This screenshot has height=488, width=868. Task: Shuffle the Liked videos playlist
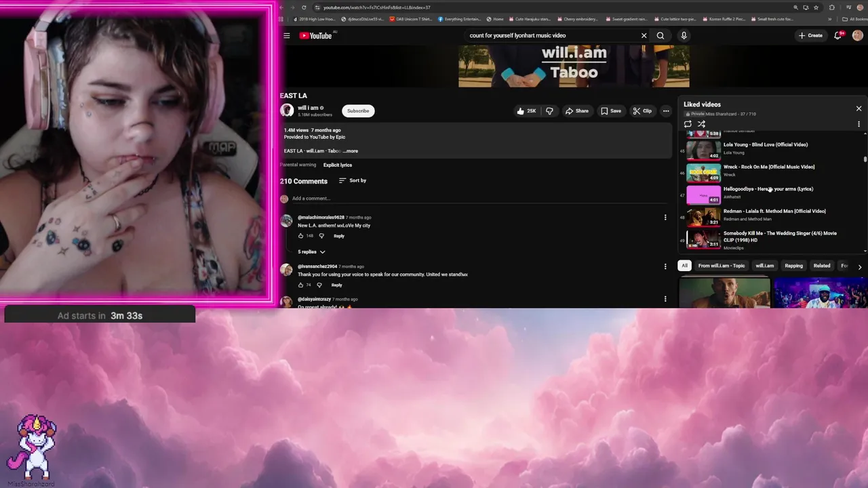pyautogui.click(x=701, y=124)
